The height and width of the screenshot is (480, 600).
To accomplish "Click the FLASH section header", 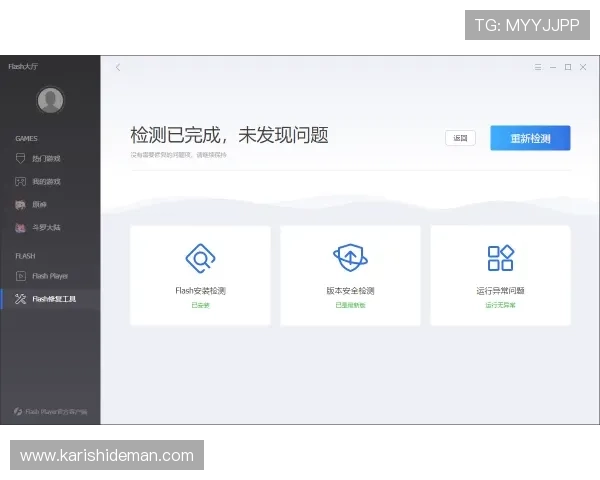I will [25, 256].
